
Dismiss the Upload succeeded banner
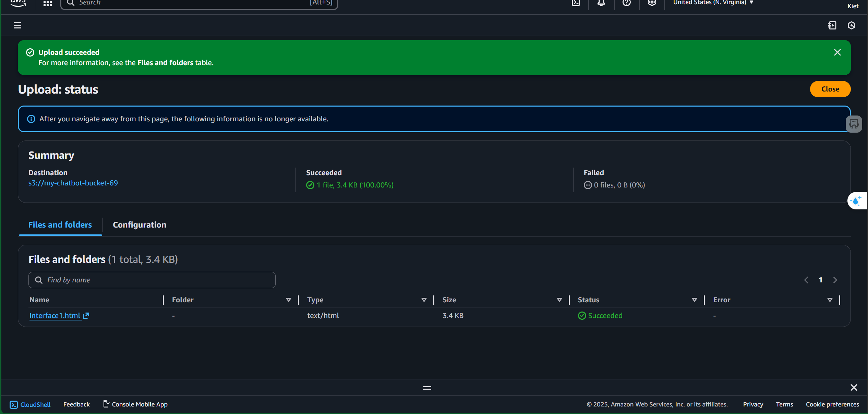pyautogui.click(x=837, y=52)
